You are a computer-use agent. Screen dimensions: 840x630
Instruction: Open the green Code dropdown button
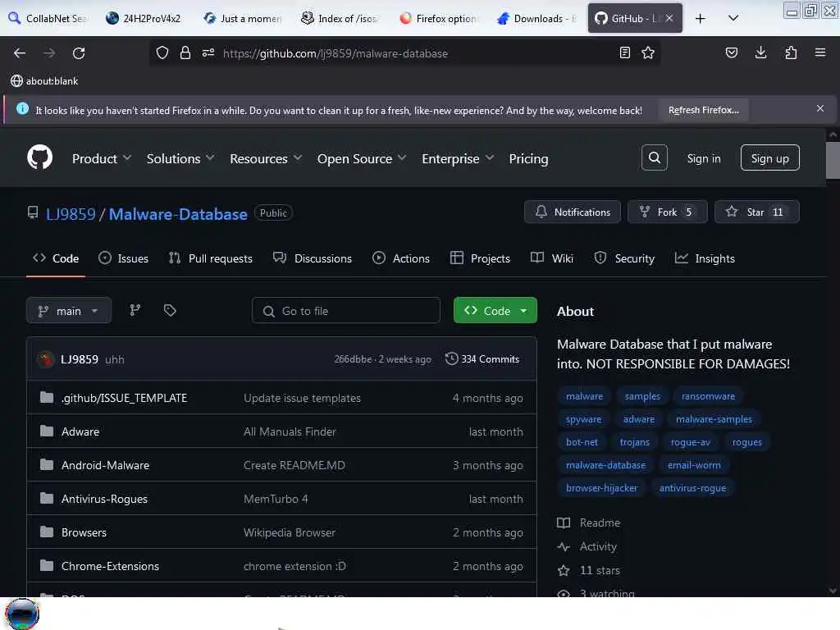pos(495,310)
